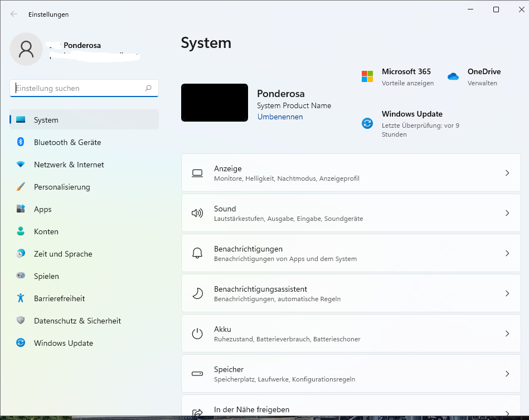The image size is (529, 420).
Task: Click the shield Datenschutz icon
Action: point(21,320)
